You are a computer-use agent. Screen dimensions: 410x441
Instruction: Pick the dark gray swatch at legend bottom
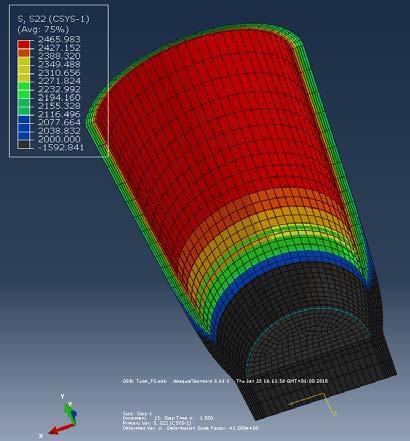click(x=24, y=144)
